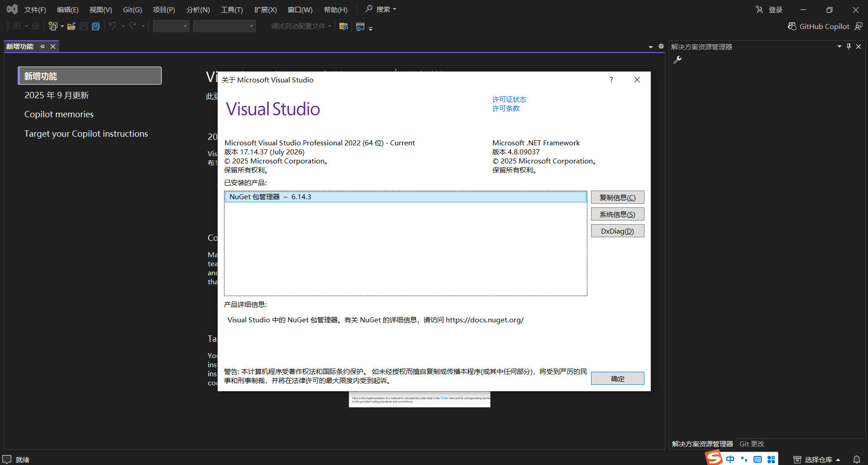Click 确定 to dismiss the About dialog
The height and width of the screenshot is (465, 868).
617,379
